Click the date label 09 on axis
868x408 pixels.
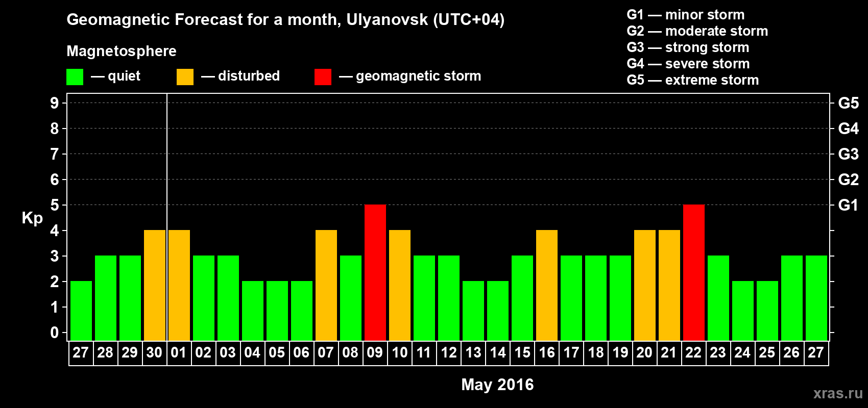coord(375,353)
